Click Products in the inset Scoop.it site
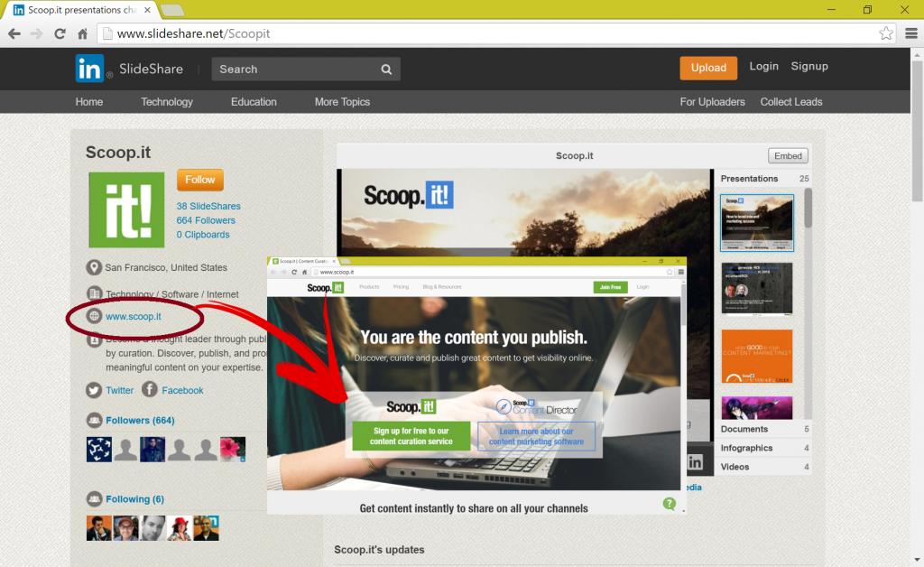Image resolution: width=924 pixels, height=567 pixels. pos(369,287)
